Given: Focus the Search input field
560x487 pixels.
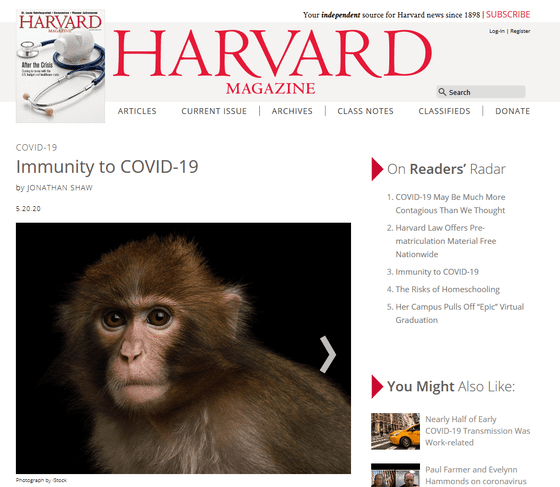Looking at the screenshot, I should 481,92.
